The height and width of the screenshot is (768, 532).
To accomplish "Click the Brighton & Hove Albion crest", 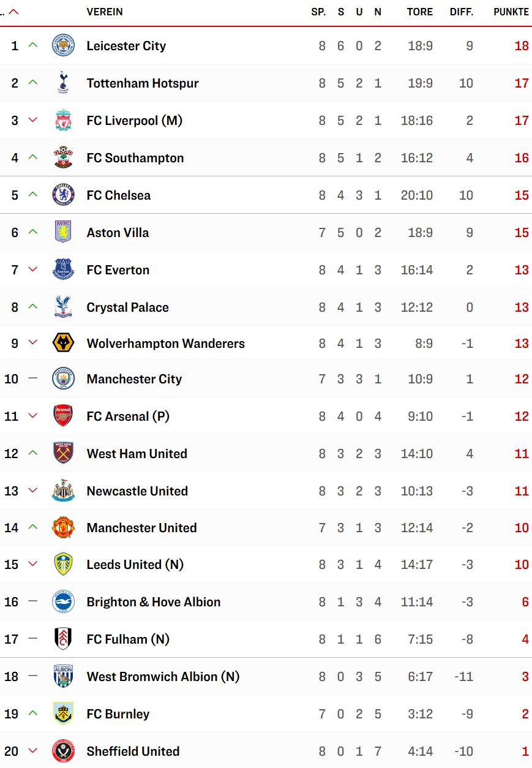I will click(63, 602).
